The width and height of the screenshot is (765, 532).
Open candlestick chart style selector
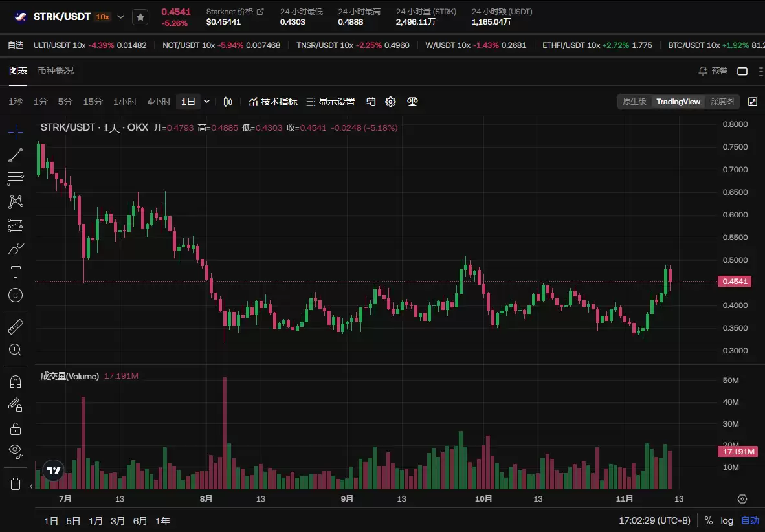pyautogui.click(x=228, y=102)
